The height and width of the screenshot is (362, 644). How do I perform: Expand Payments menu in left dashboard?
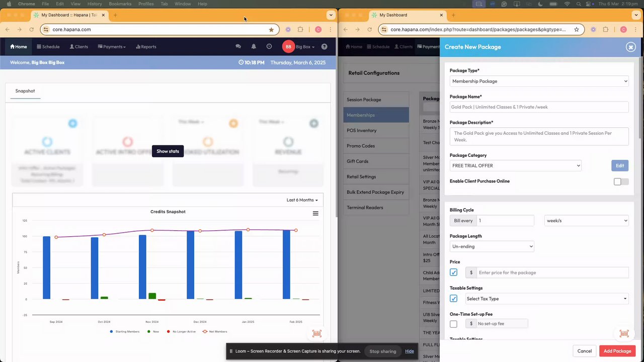pos(112,47)
